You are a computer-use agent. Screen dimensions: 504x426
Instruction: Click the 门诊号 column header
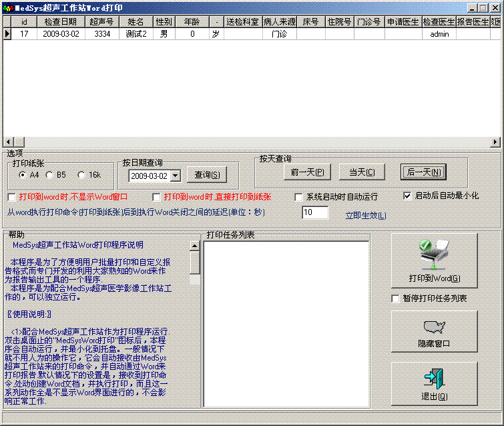(x=369, y=22)
